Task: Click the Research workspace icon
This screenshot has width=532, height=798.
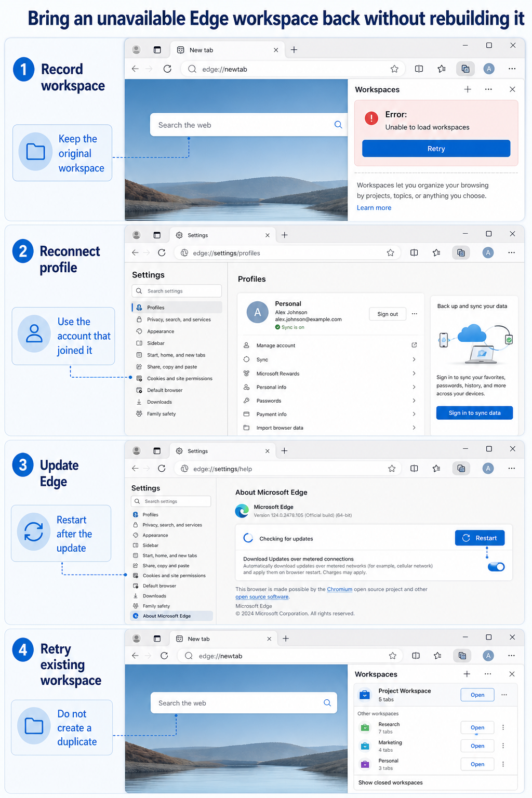Action: [365, 727]
